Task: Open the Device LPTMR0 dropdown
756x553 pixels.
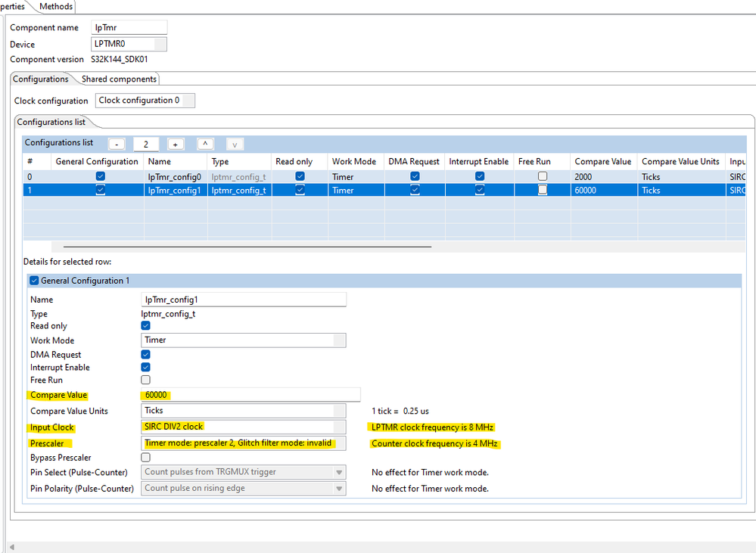Action: [129, 44]
